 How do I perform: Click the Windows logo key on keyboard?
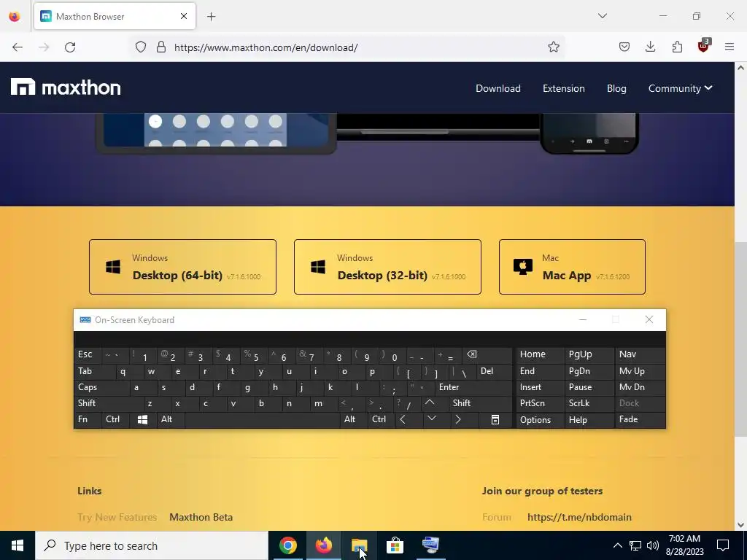pyautogui.click(x=142, y=419)
